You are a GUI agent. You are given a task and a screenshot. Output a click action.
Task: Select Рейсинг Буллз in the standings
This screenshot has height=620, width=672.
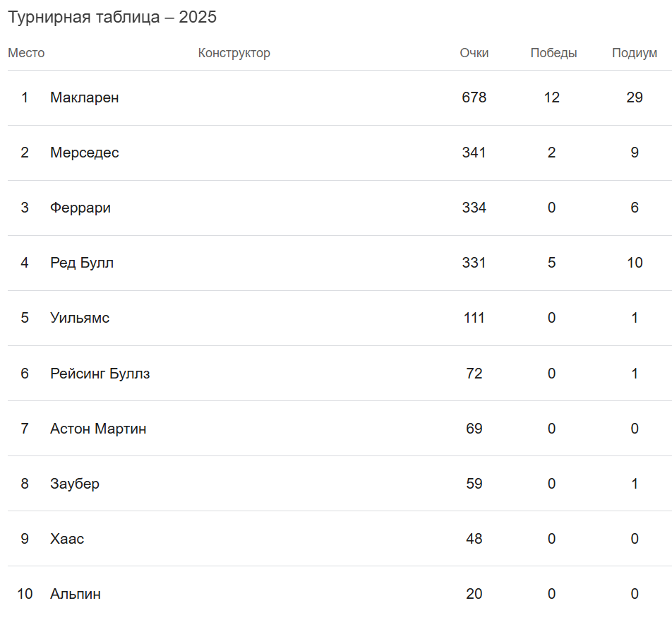[100, 373]
